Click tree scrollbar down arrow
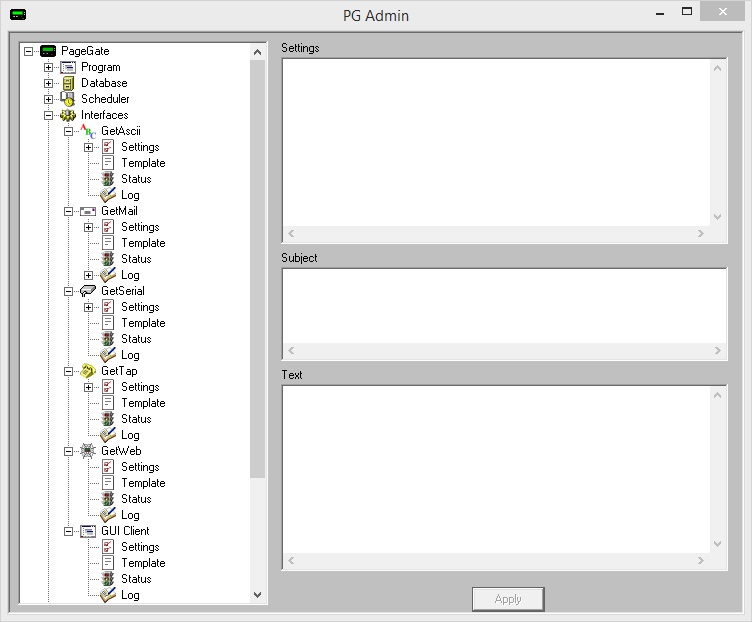 click(x=258, y=595)
